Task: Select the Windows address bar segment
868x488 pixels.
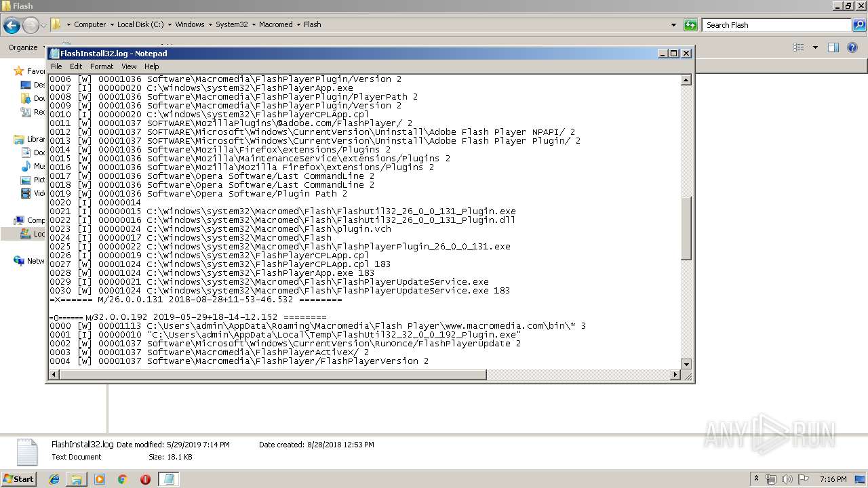Action: (x=190, y=24)
